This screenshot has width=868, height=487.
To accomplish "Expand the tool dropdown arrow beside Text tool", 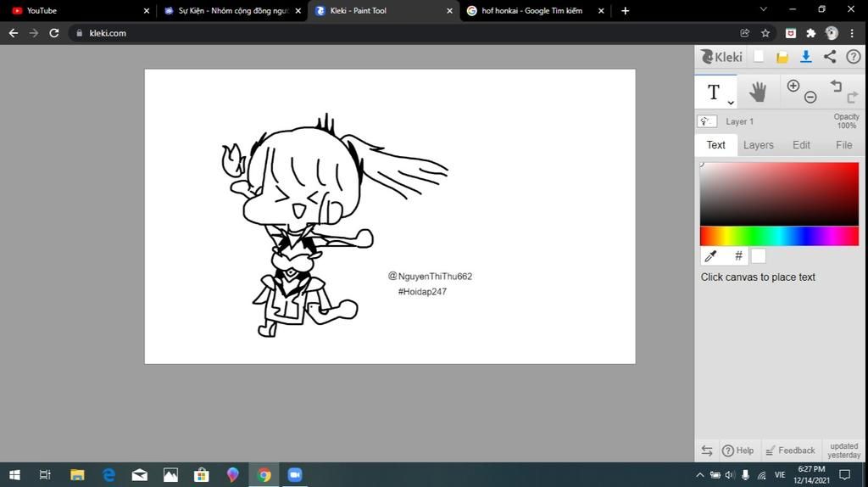I will (731, 103).
